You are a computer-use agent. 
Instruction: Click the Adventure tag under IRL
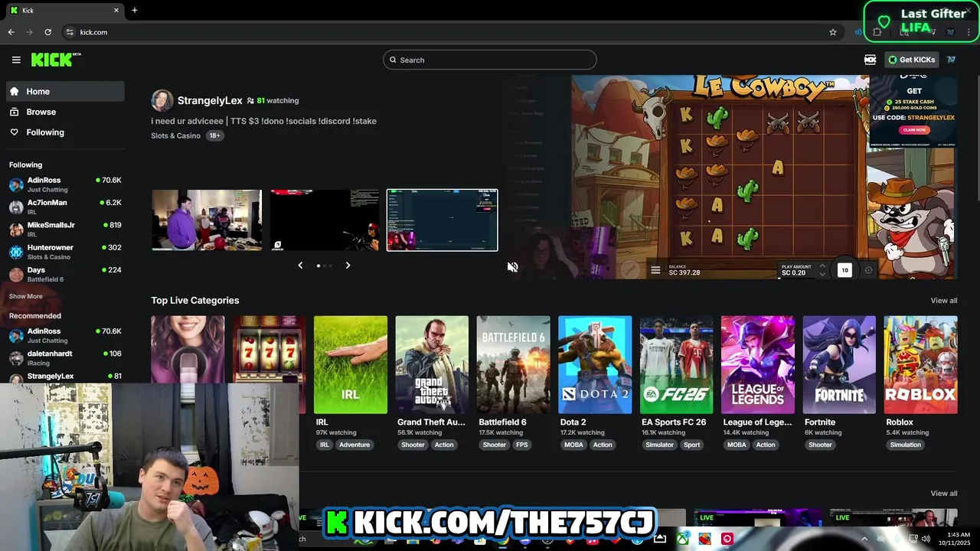click(354, 445)
